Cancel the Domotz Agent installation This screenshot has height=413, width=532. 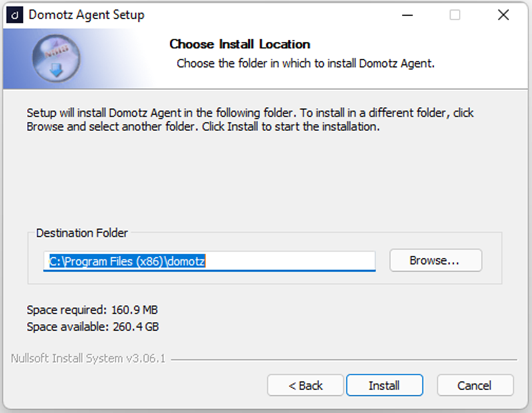pos(475,385)
